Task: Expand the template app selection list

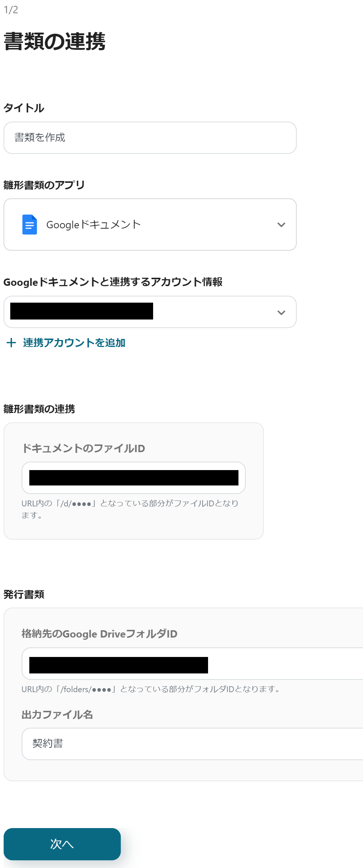Action: (150, 224)
